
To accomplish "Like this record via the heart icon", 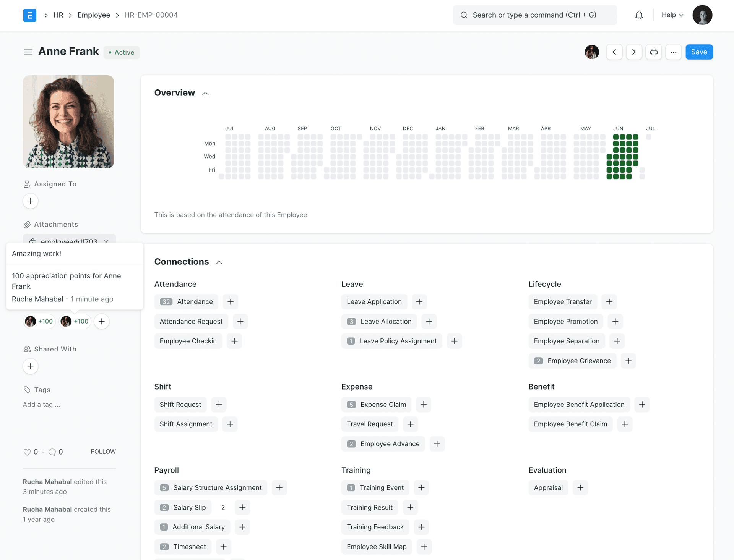I will pyautogui.click(x=27, y=452).
